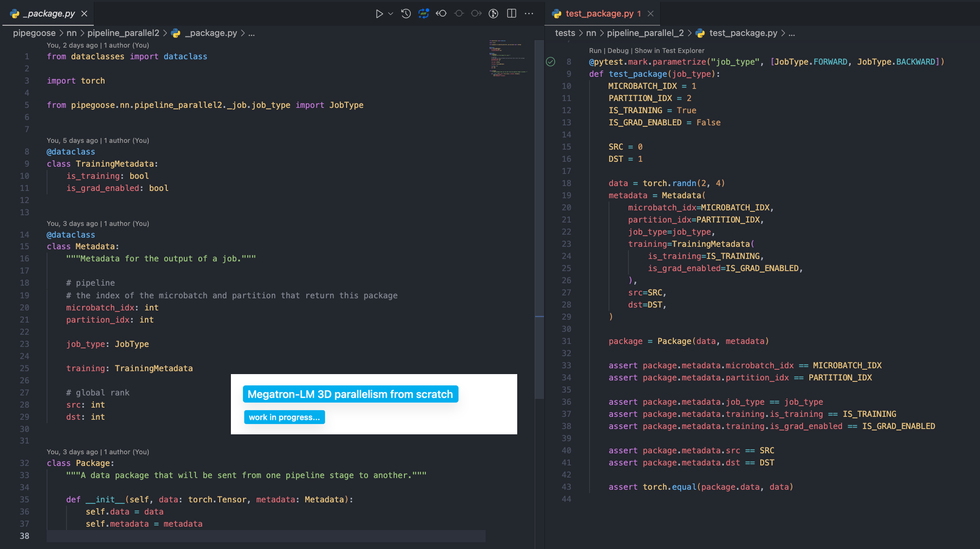Open More Actions ellipsis menu in editor toolbar

coord(529,14)
